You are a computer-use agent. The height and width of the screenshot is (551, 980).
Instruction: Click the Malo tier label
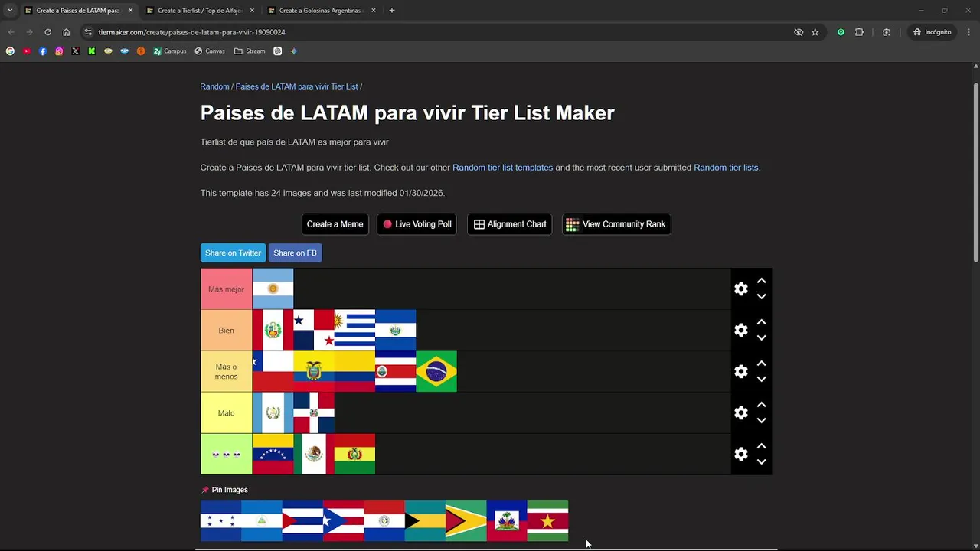pos(226,413)
